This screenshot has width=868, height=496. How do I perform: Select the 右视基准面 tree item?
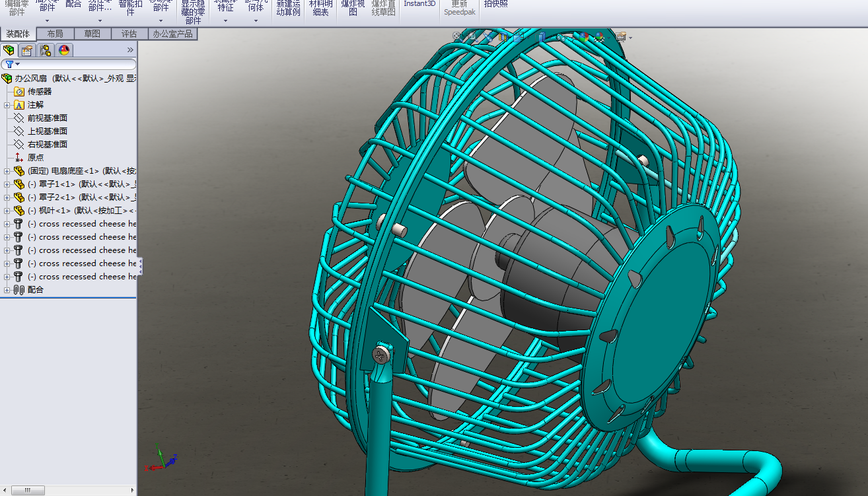click(48, 145)
